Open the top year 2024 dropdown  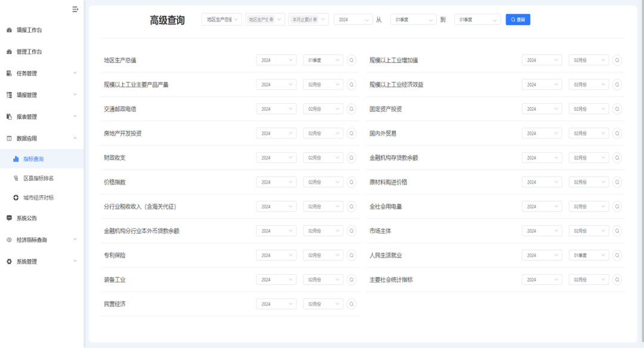click(353, 20)
